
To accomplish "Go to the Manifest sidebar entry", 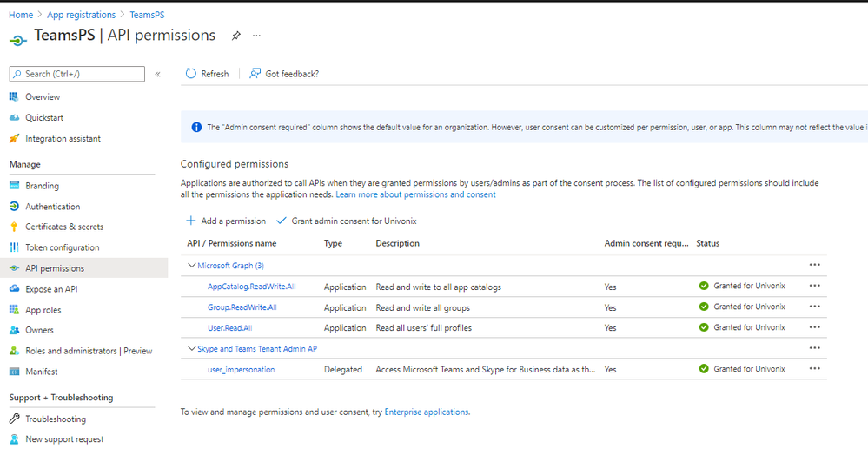I will coord(42,372).
